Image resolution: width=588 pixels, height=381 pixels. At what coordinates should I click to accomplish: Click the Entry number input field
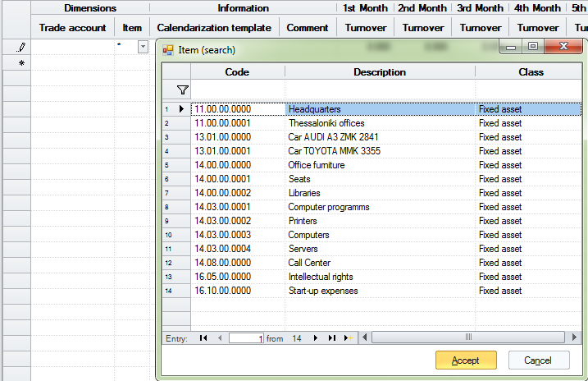pyautogui.click(x=246, y=338)
